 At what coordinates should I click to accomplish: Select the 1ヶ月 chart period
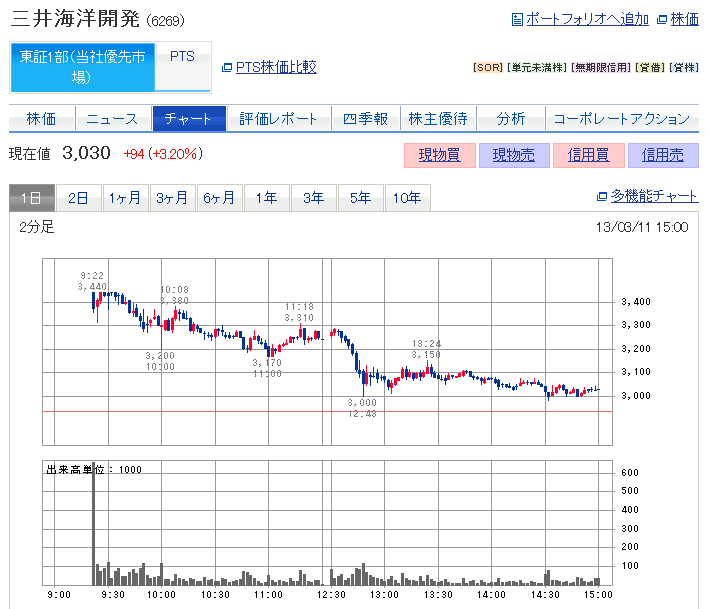point(125,197)
